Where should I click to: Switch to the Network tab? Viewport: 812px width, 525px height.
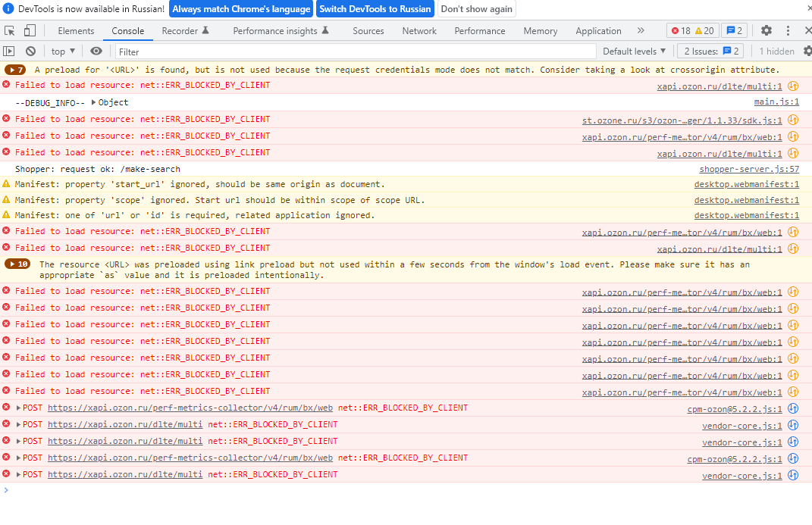point(419,31)
